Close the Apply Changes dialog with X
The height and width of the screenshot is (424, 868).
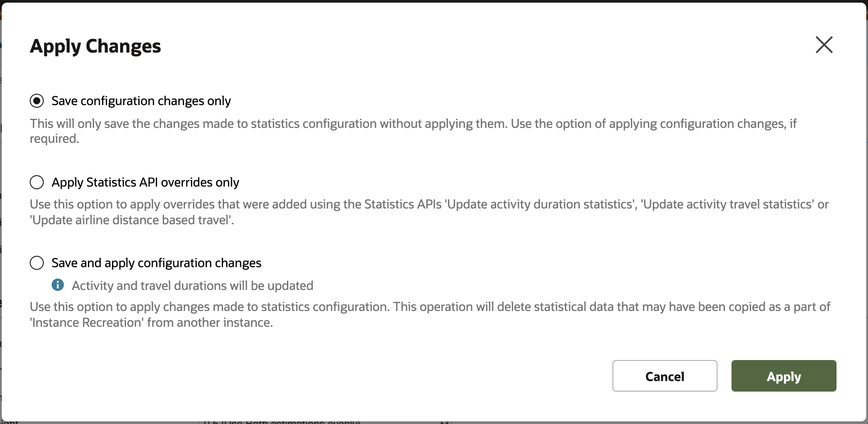pos(824,45)
